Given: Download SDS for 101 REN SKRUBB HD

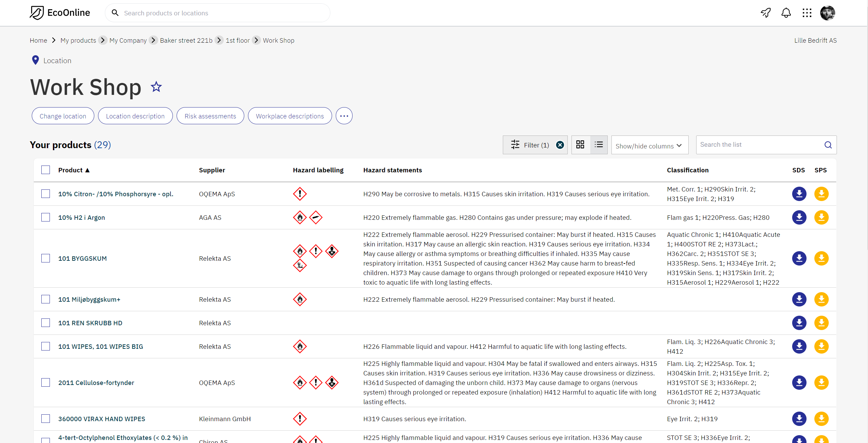Looking at the screenshot, I should 799,323.
